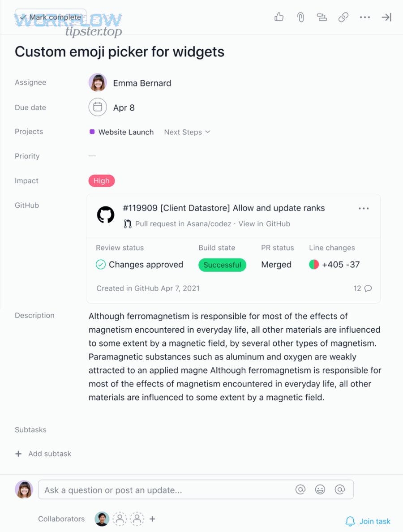The image size is (403, 532).
Task: Click the thumbs-up like icon
Action: (x=279, y=17)
